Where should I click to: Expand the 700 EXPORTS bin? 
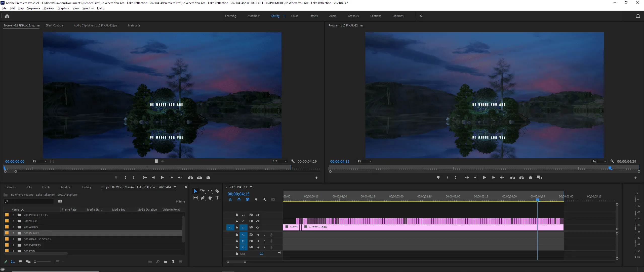[x=13, y=245]
